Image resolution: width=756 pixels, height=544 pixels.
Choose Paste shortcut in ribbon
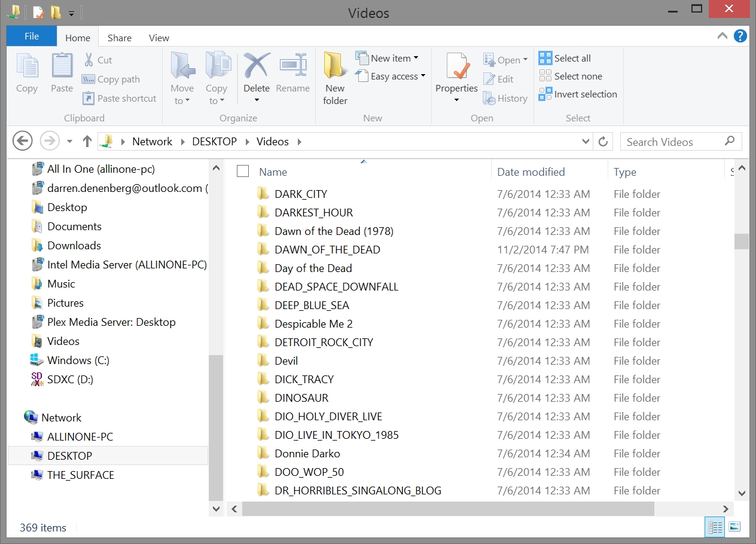(x=120, y=98)
